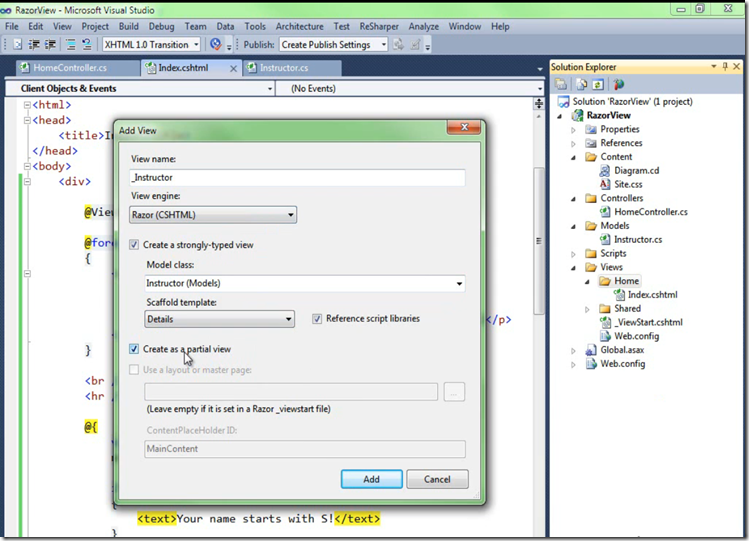Click the HomeController.cs file icon in tree
The image size is (749, 541).
(605, 212)
